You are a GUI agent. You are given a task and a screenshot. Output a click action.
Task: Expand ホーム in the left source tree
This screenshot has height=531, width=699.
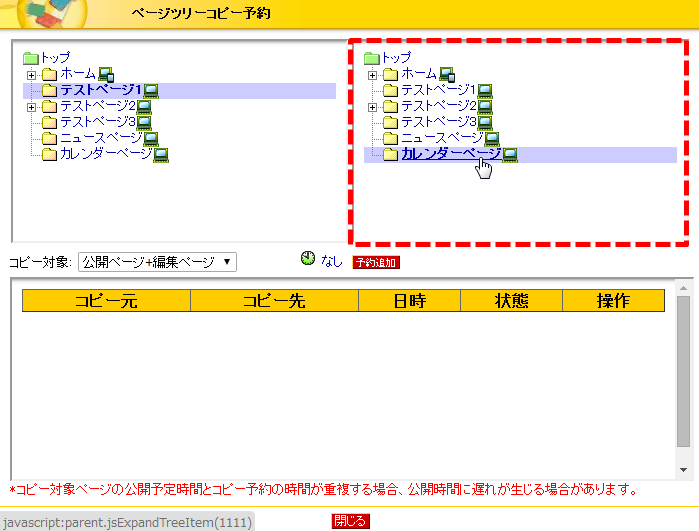31,75
